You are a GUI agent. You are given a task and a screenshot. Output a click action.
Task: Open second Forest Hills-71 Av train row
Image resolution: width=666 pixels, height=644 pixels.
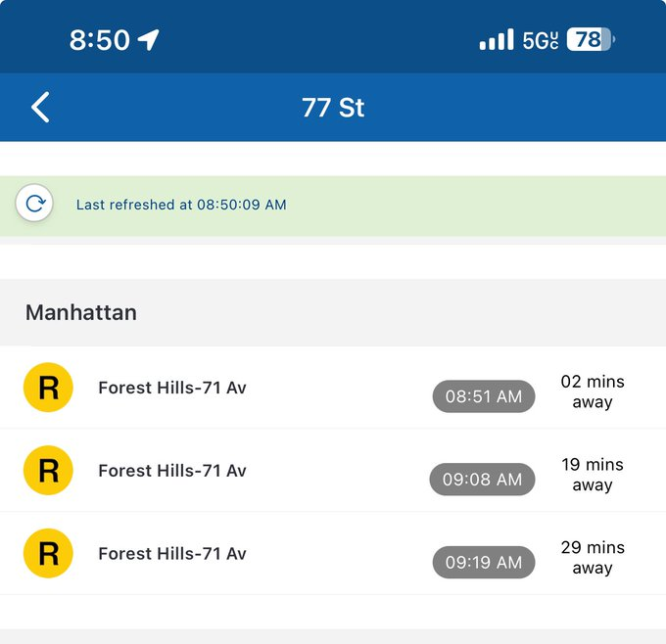click(333, 471)
